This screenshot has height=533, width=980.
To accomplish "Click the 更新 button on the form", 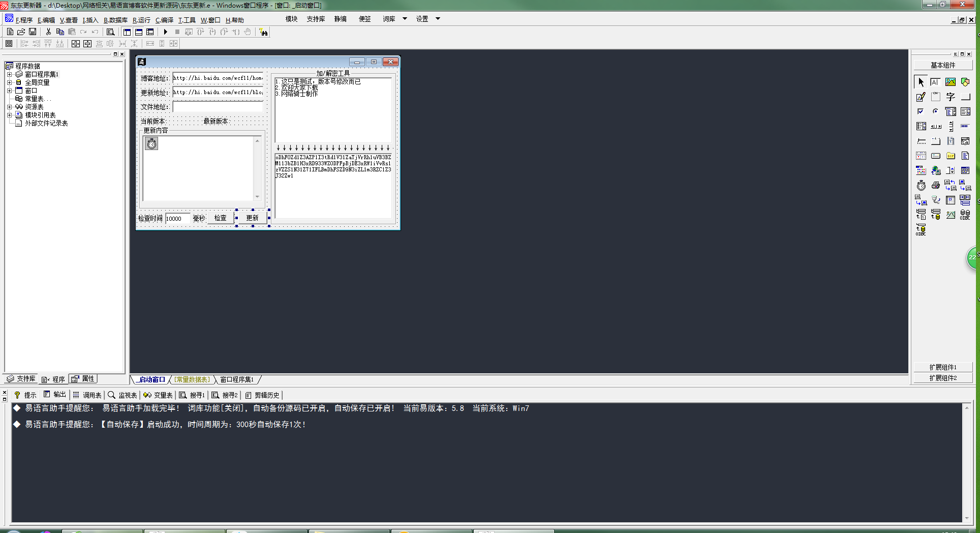I will tap(253, 218).
